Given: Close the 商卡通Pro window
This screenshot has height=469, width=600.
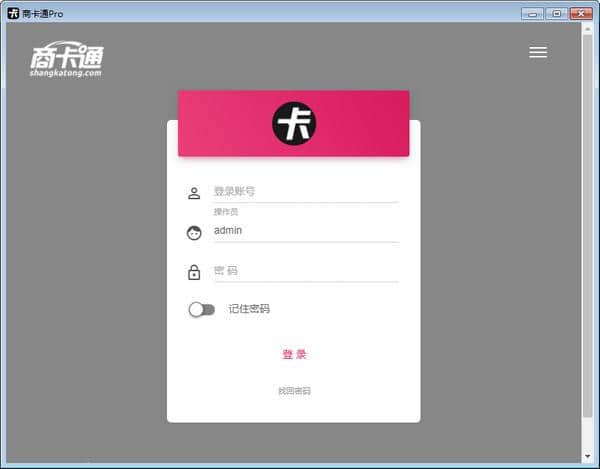Looking at the screenshot, I should click(579, 13).
